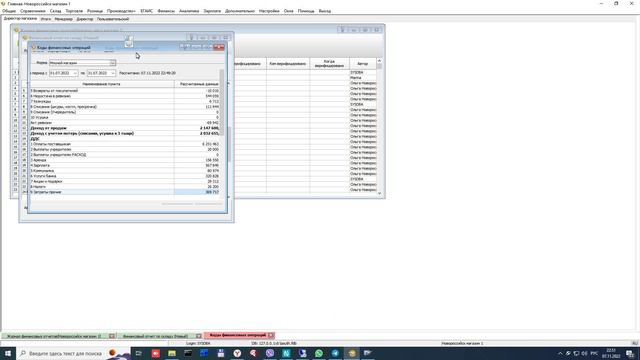This screenshot has width=640, height=360.
Task: Click journal table scrollbar up arrow
Action: pyautogui.click(x=379, y=61)
